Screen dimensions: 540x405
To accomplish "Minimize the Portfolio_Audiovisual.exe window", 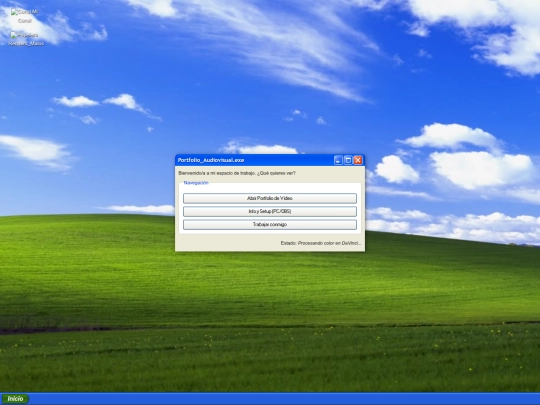I will tap(338, 160).
